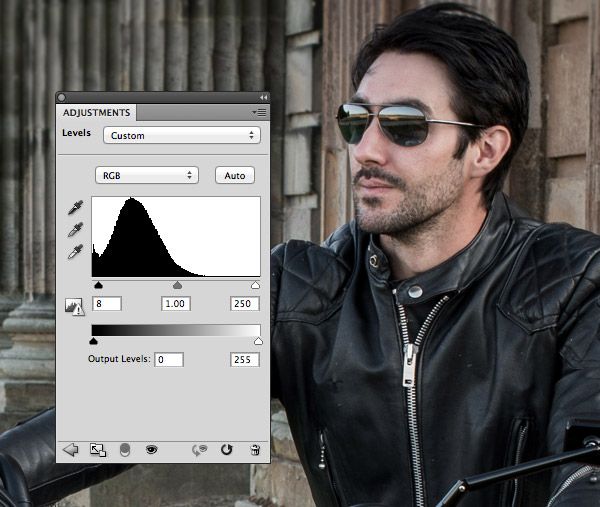Image resolution: width=600 pixels, height=507 pixels.
Task: Click the white input level slider
Action: [255, 286]
